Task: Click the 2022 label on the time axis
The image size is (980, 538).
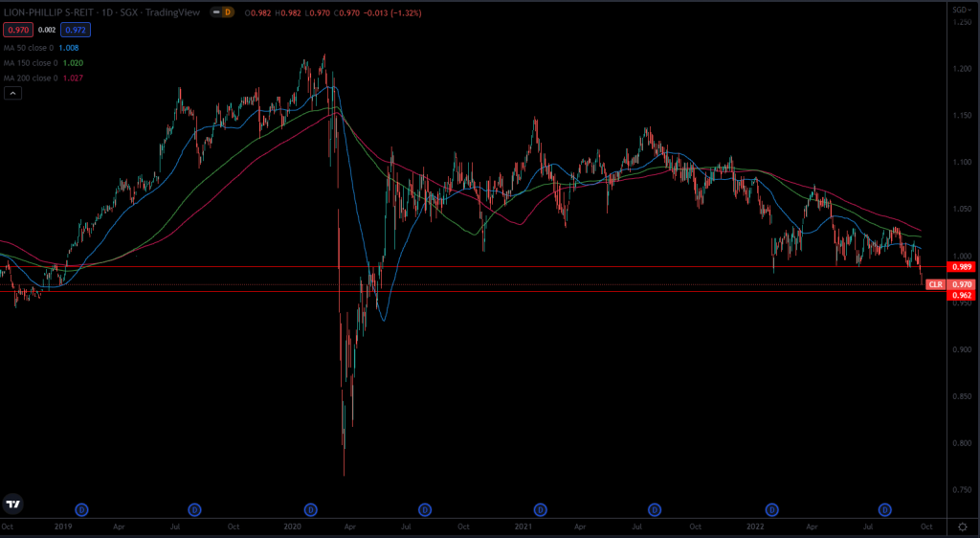Action: pos(754,527)
